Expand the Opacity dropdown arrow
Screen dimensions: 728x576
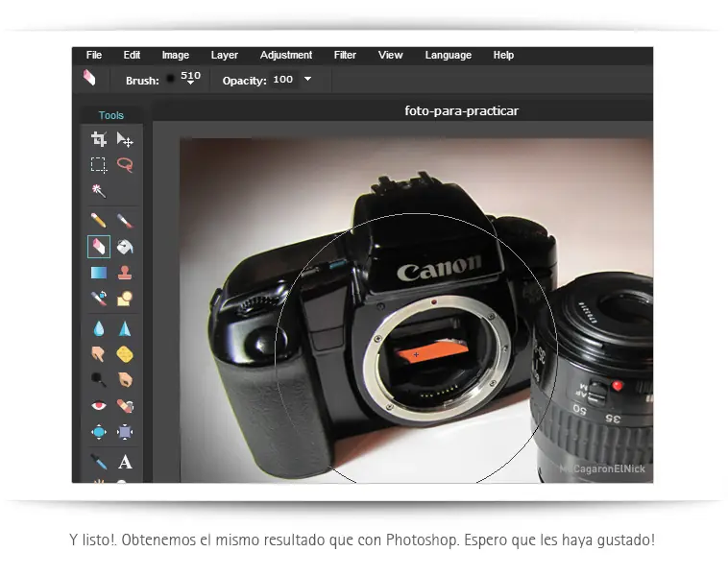click(307, 79)
